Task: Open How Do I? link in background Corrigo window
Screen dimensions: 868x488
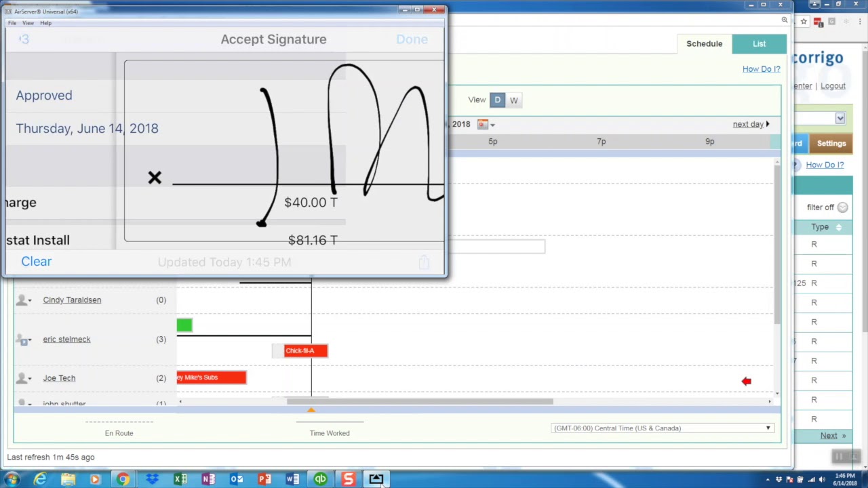Action: click(x=825, y=165)
